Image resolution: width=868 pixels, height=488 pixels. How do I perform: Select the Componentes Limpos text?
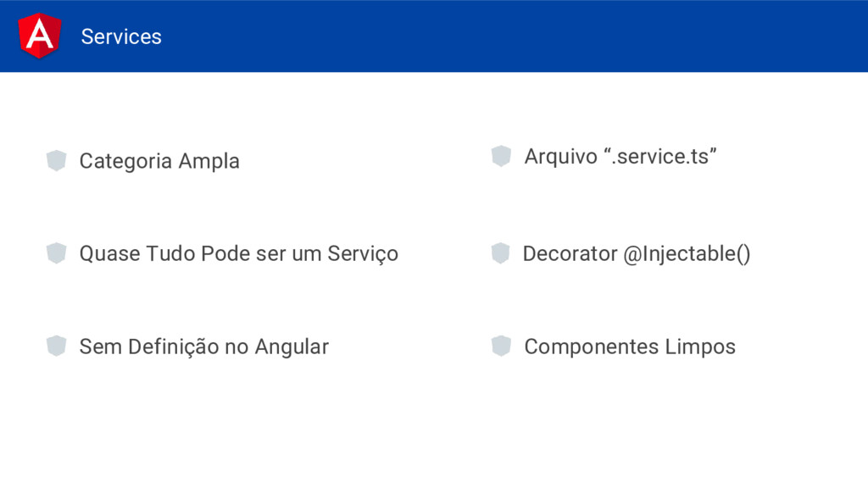click(630, 347)
